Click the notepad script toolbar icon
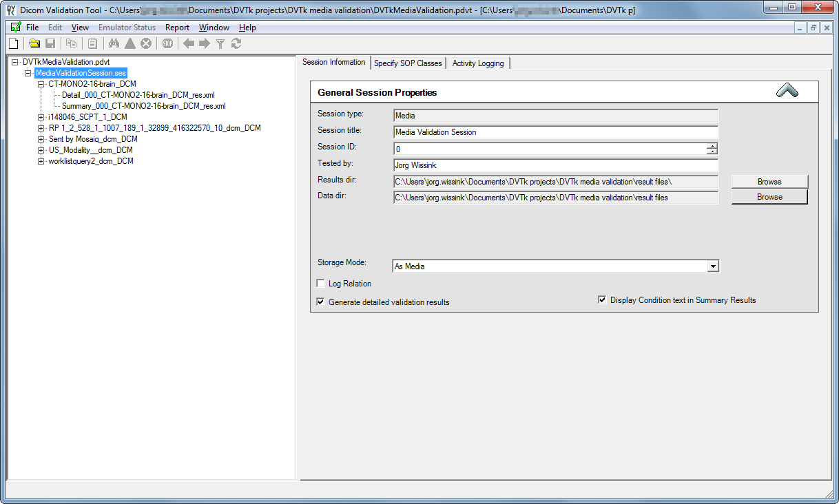The width and height of the screenshot is (839, 504). (92, 43)
